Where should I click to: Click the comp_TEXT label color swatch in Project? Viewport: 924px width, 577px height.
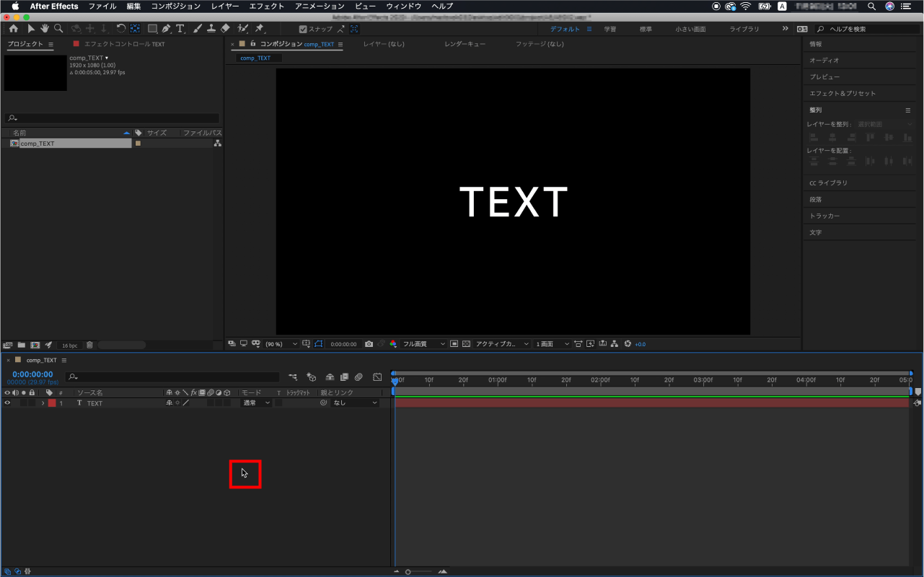(138, 144)
